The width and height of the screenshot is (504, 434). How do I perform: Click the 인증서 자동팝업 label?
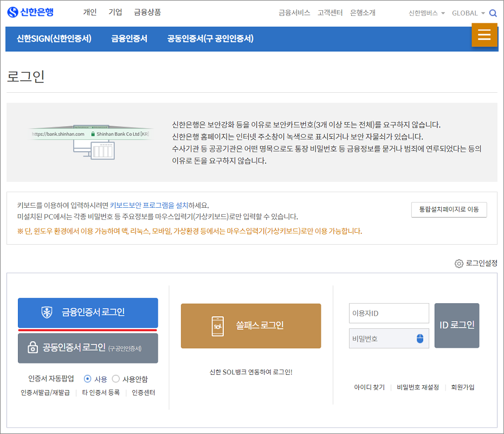click(51, 379)
